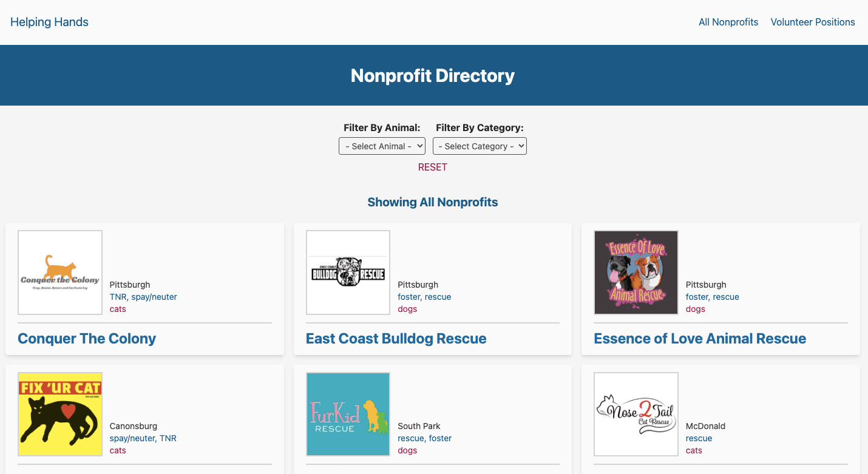Open the Conquer The Colony title link

pyautogui.click(x=87, y=339)
